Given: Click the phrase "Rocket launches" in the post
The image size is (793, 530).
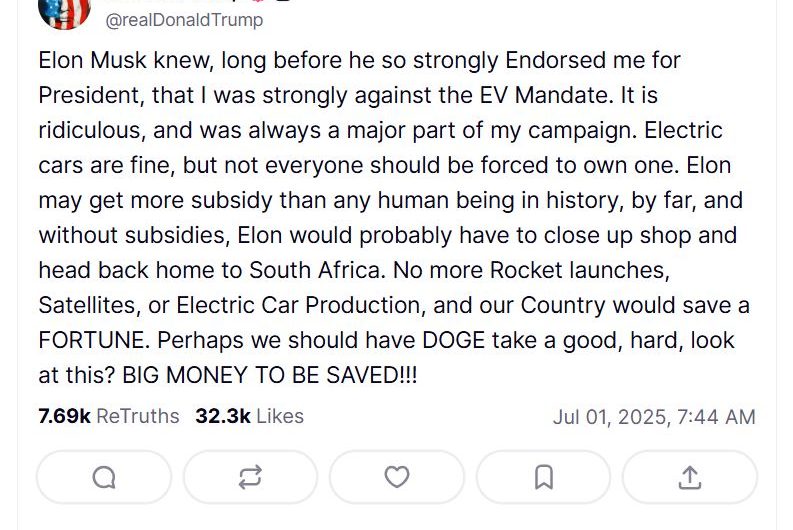Looking at the screenshot, I should [x=575, y=270].
